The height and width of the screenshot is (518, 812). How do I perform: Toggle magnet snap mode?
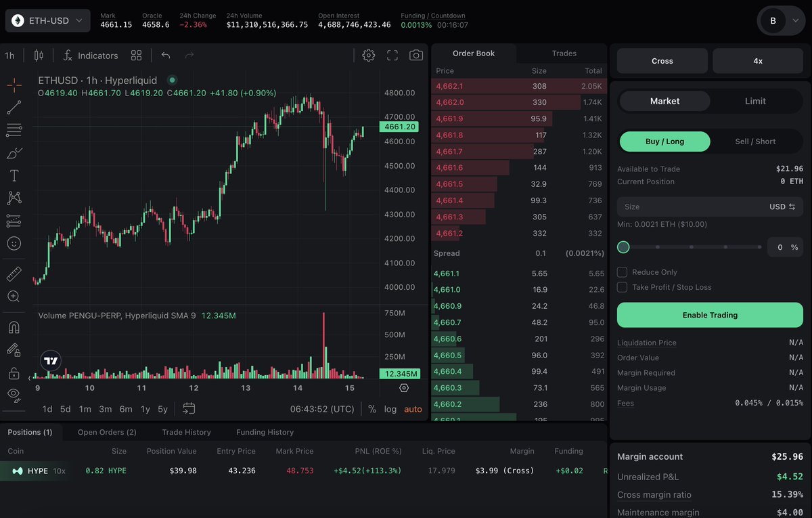click(12, 324)
